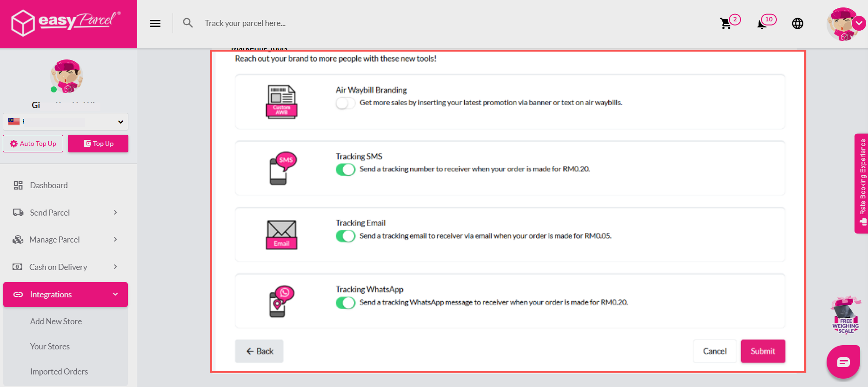
Task: Select the Integrations menu item
Action: coord(66,295)
